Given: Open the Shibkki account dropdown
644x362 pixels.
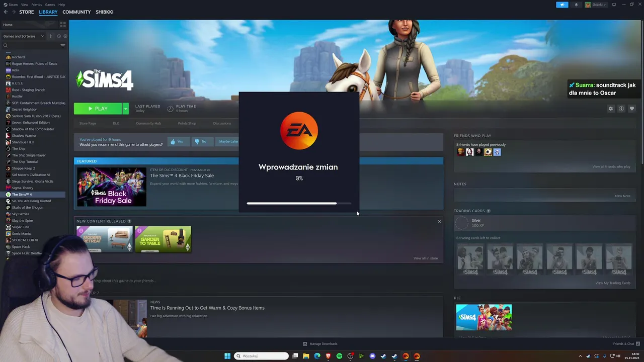Looking at the screenshot, I should [x=597, y=5].
